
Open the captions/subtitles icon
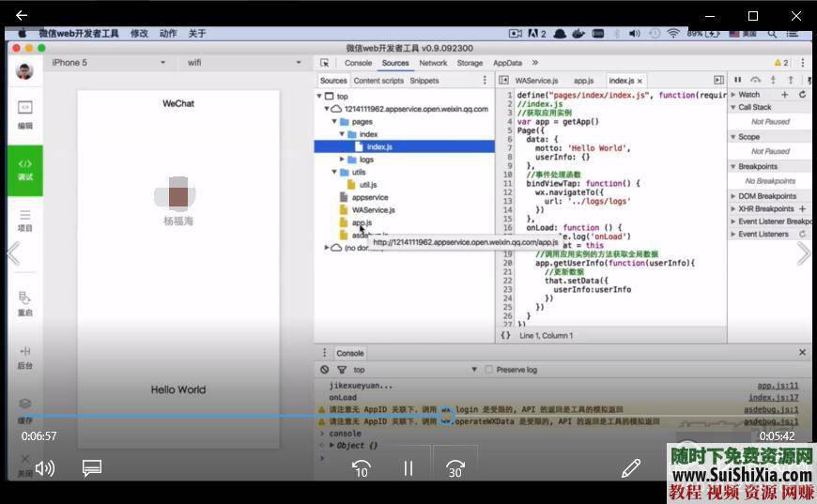click(91, 467)
